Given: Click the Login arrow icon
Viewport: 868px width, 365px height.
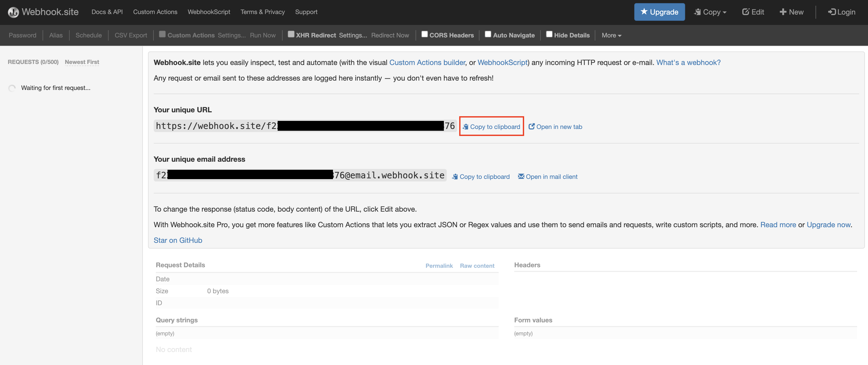Looking at the screenshot, I should tap(832, 12).
